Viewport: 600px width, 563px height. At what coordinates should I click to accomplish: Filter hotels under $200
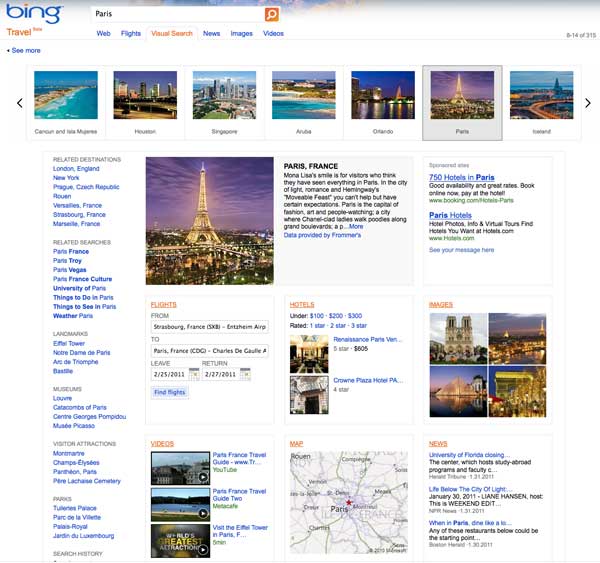pyautogui.click(x=336, y=316)
